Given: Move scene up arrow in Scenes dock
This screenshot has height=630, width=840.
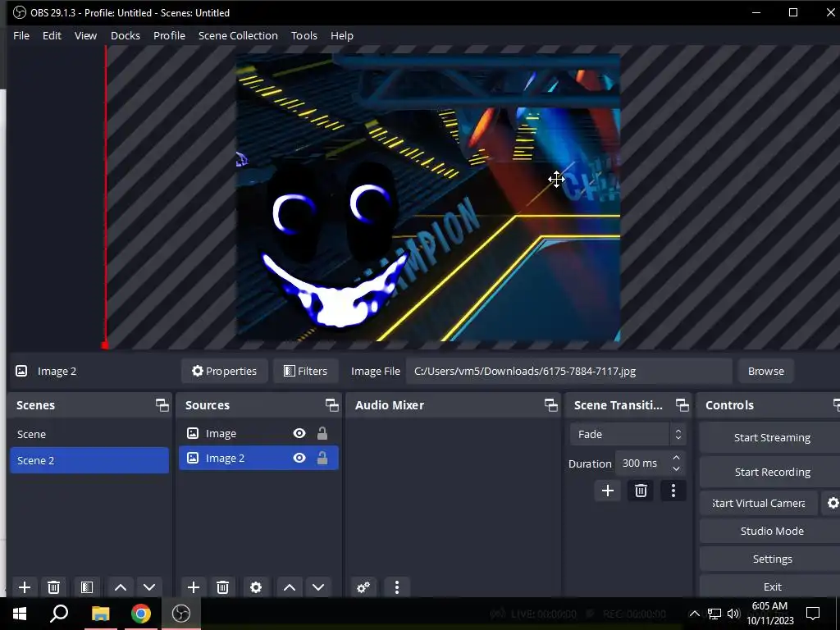Looking at the screenshot, I should tap(121, 587).
